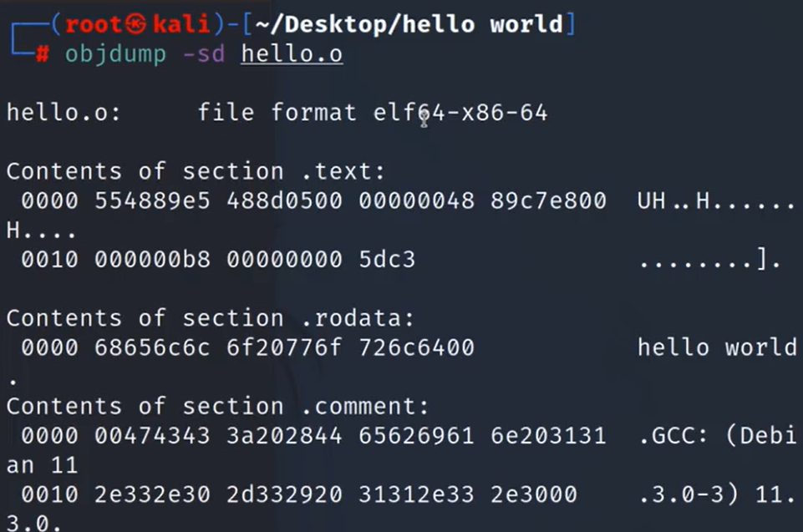Screen dimensions: 803x532
Task: Click hex word 00474343 in the .comment section
Action: 152,436
